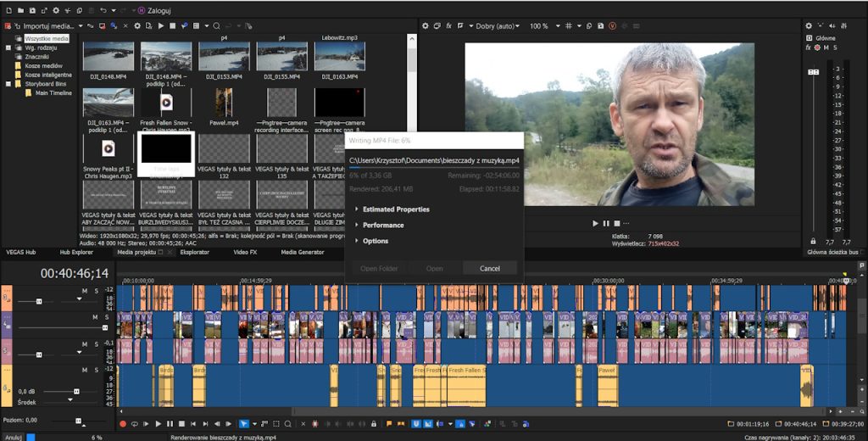
Task: Select the zoom magnifier tool in the timeline toolbar
Action: [x=288, y=423]
